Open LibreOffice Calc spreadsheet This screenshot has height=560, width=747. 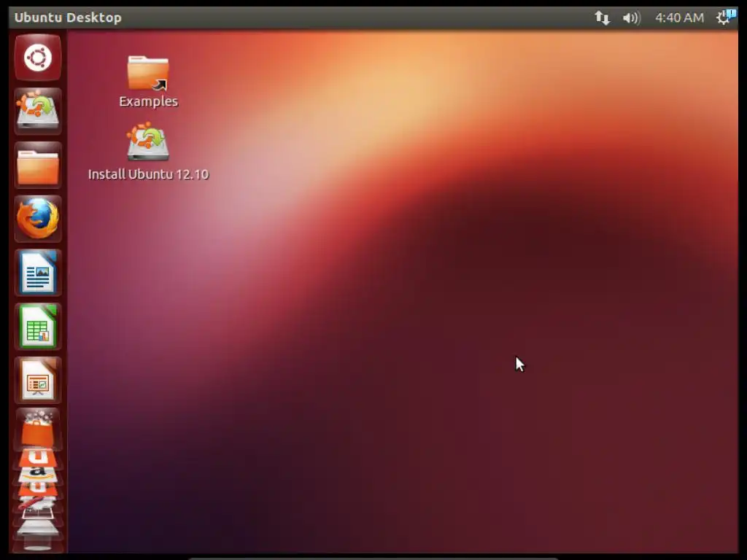(38, 326)
